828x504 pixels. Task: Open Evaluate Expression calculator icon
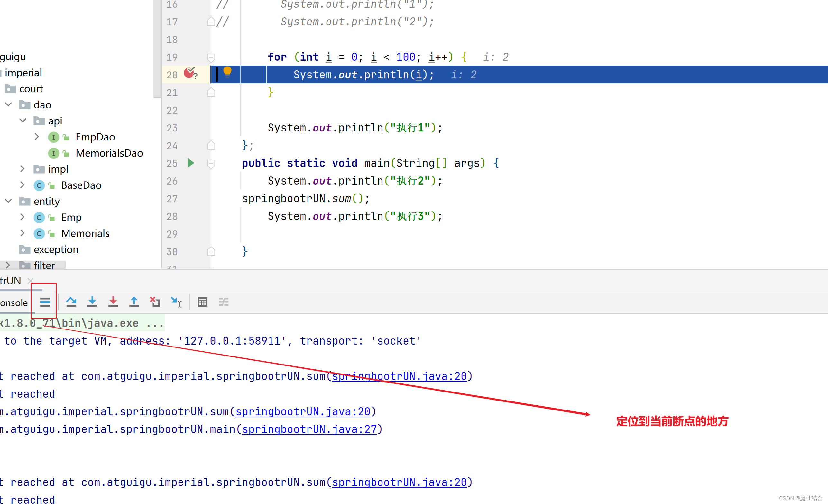[x=203, y=302]
